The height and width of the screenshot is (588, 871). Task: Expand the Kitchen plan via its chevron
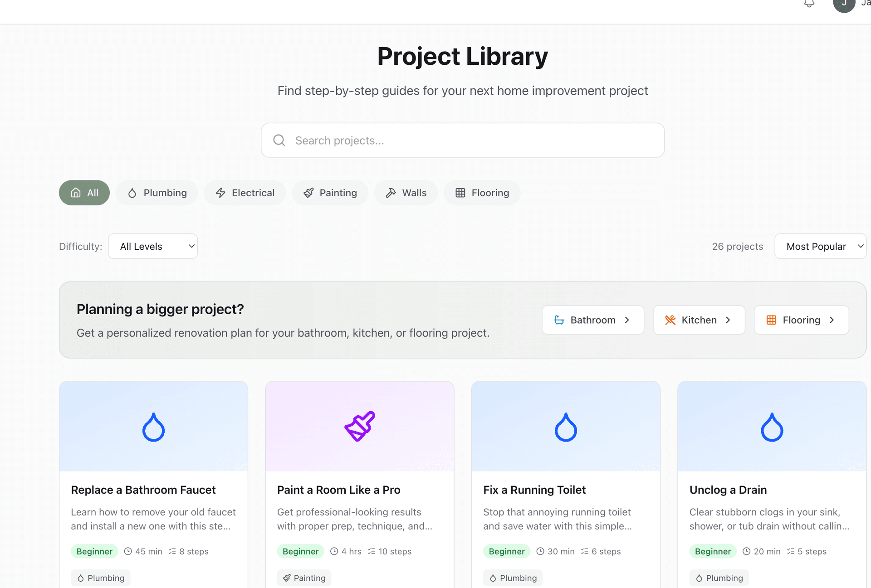point(728,320)
